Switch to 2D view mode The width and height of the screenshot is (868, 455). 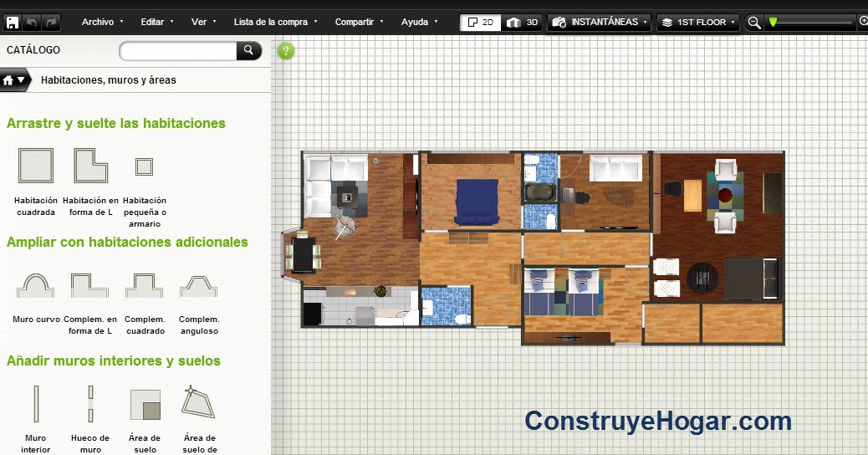(481, 22)
